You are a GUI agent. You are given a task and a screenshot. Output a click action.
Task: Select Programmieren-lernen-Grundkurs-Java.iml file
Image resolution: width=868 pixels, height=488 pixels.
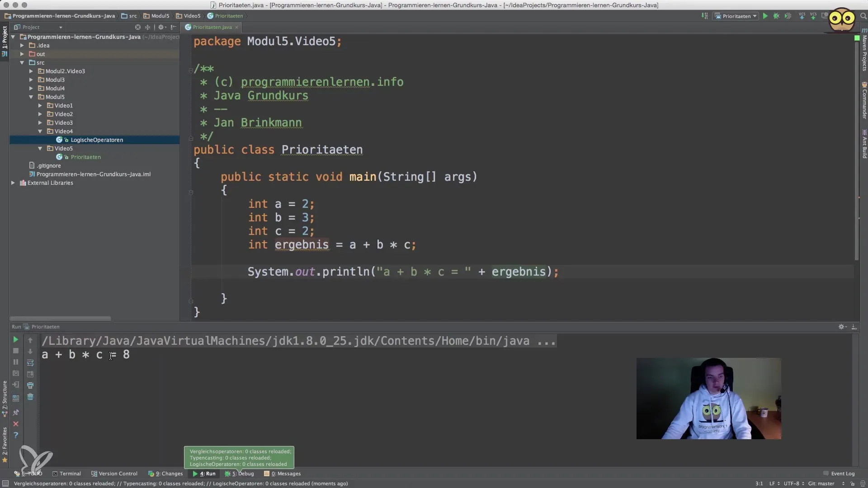pyautogui.click(x=93, y=174)
